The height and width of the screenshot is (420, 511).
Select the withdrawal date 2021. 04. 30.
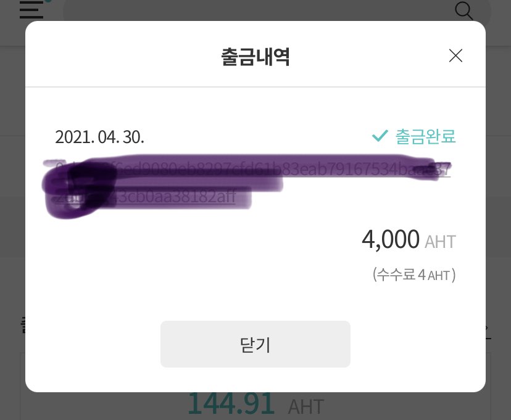click(x=99, y=136)
